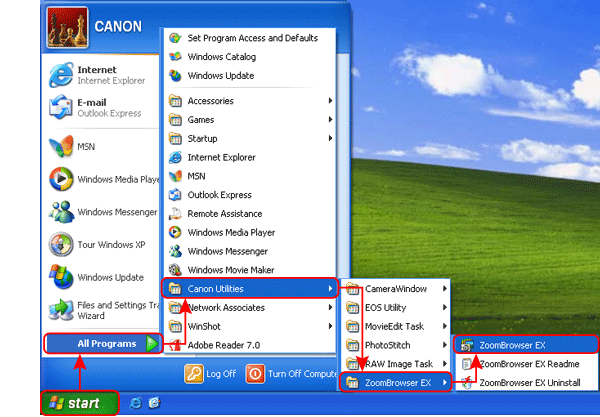Click the Adobe Reader 7.0 icon
The width and height of the screenshot is (600, 417).
click(x=175, y=345)
